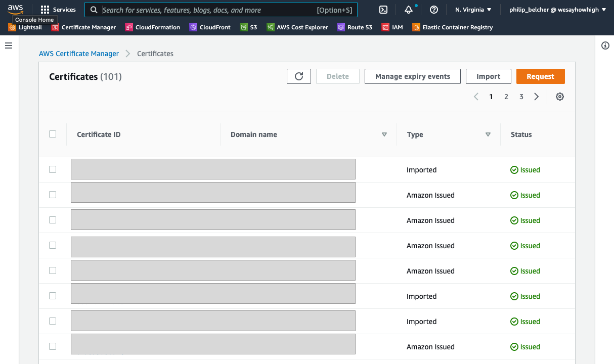This screenshot has width=614, height=364.
Task: Check the first Imported certificate row
Action: tap(53, 169)
